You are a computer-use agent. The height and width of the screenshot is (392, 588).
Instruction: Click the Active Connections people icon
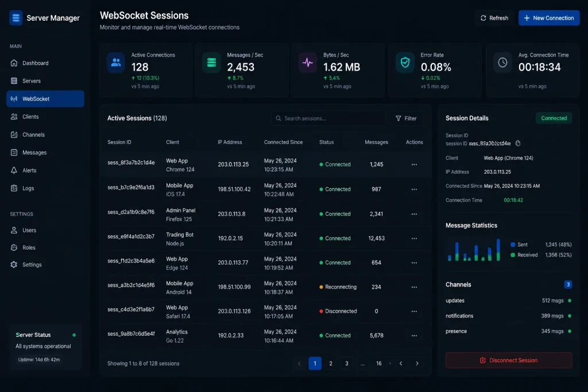116,63
